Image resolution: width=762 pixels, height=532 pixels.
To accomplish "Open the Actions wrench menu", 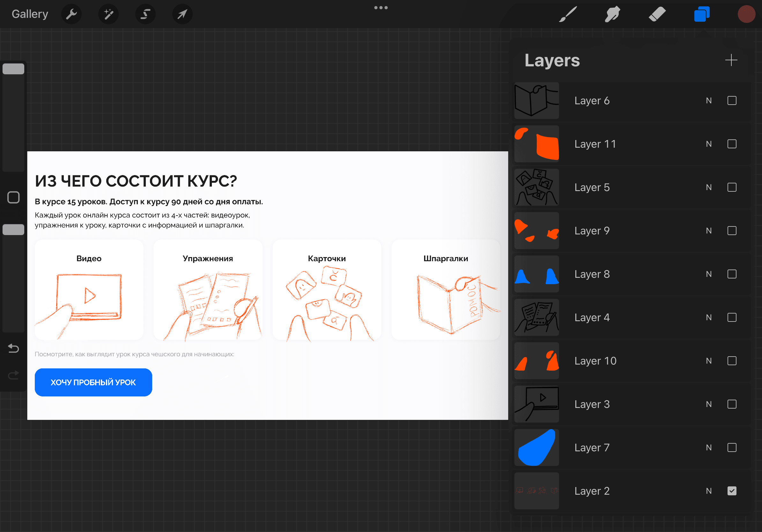I will tap(71, 14).
